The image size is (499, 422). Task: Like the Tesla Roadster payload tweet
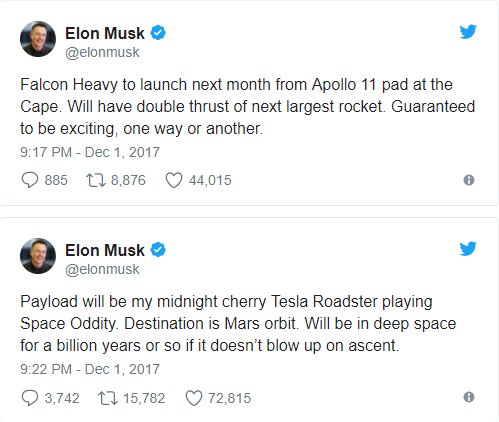(194, 398)
